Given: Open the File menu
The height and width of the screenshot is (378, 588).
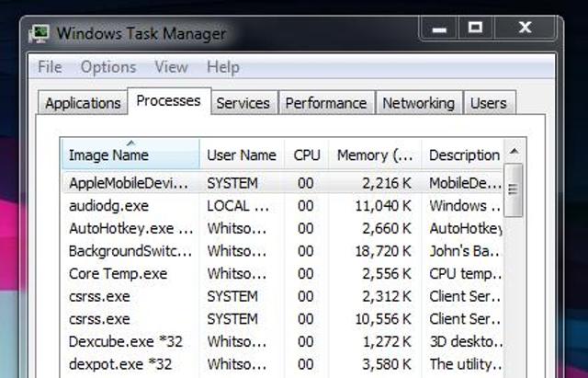Looking at the screenshot, I should (50, 67).
